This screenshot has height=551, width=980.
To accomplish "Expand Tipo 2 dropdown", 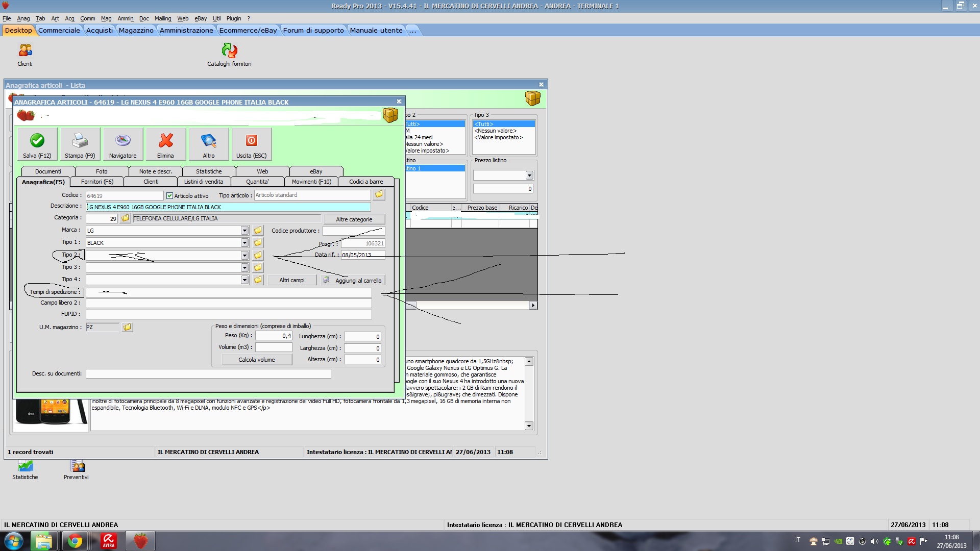I will click(244, 255).
